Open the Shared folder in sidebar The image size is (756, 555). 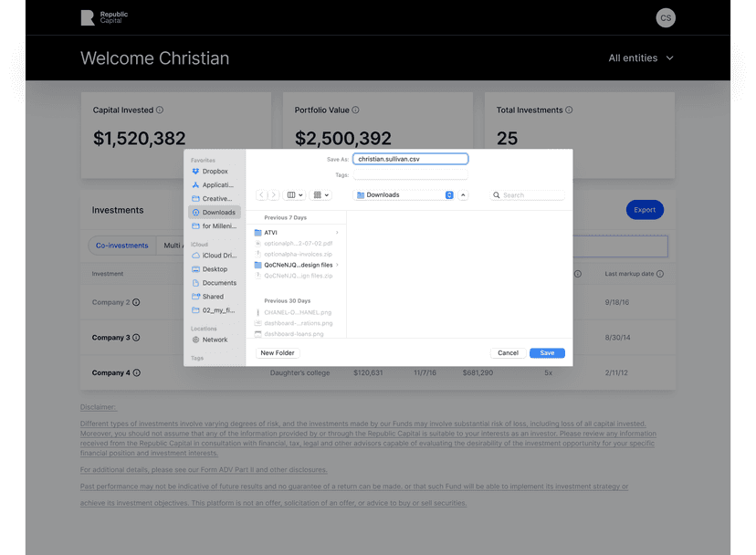(212, 297)
